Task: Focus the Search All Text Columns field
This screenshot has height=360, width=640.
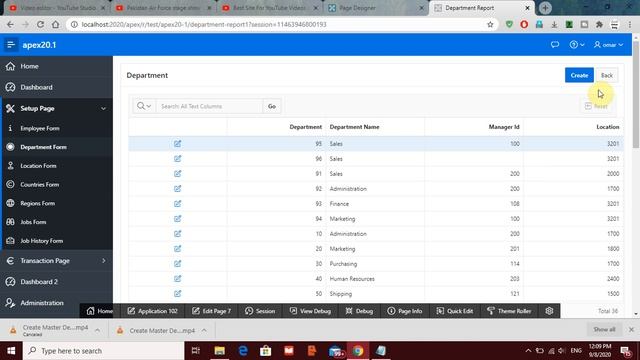Action: point(209,106)
